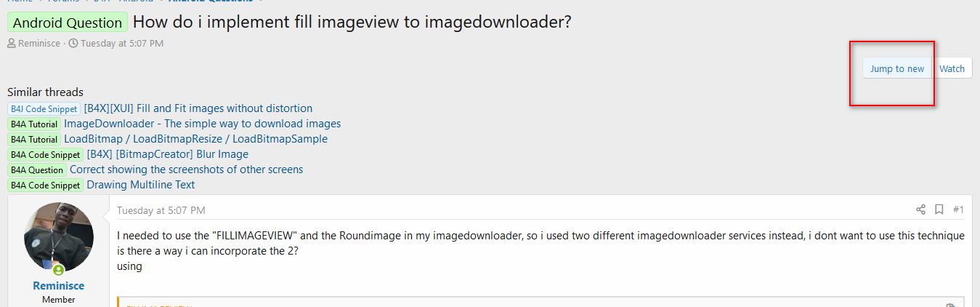The height and width of the screenshot is (307, 980).
Task: Click the clock icon beside thread start date
Action: pos(73,44)
